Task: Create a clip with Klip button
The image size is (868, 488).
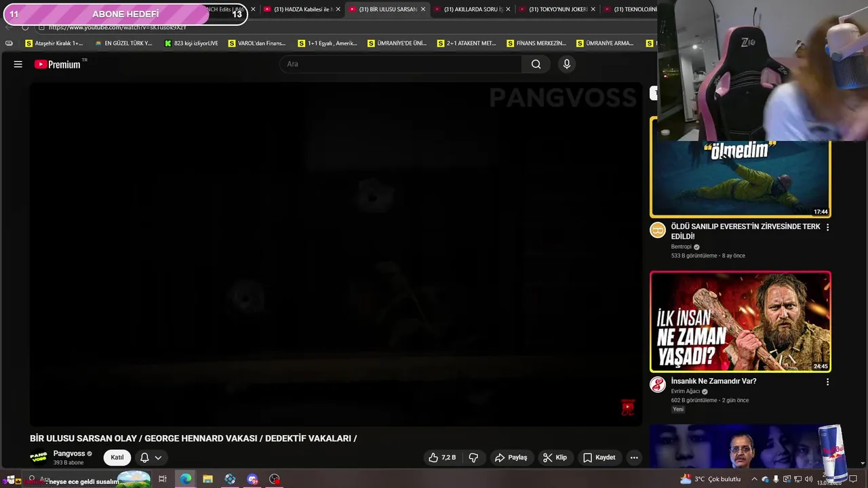Action: (x=555, y=457)
